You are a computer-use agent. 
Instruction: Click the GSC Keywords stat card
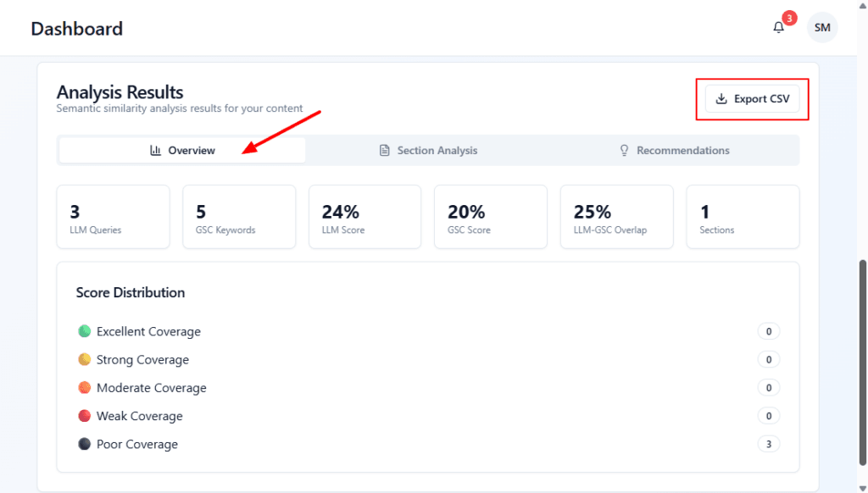click(239, 217)
